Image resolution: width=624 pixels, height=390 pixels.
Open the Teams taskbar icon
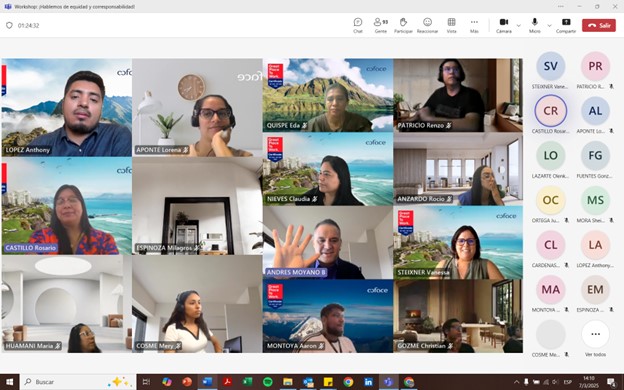tap(388, 382)
